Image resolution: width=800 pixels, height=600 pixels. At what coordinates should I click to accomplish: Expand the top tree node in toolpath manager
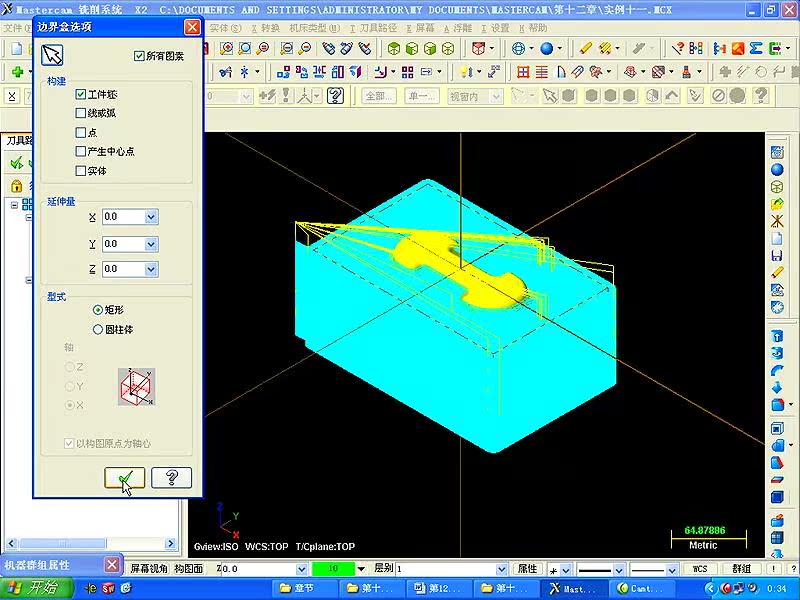click(14, 205)
